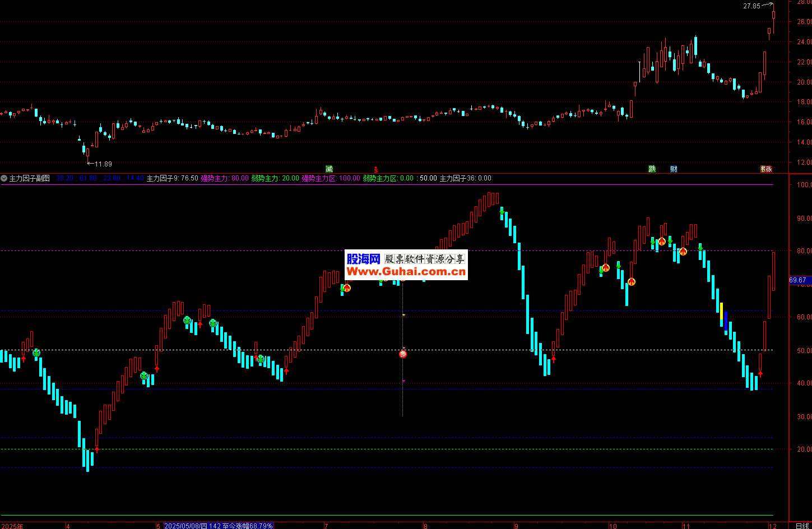
Task: Open the 日线 period selector
Action: (801, 526)
